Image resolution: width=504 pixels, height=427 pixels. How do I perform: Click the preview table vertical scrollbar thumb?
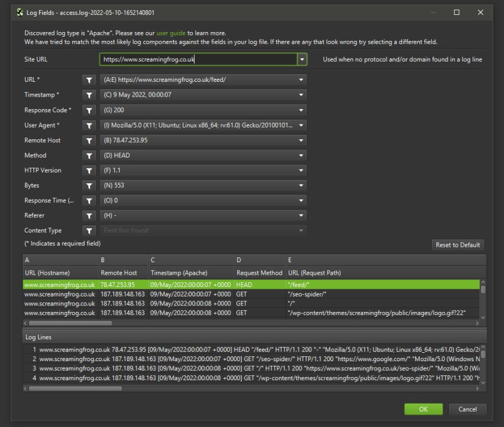pyautogui.click(x=483, y=289)
